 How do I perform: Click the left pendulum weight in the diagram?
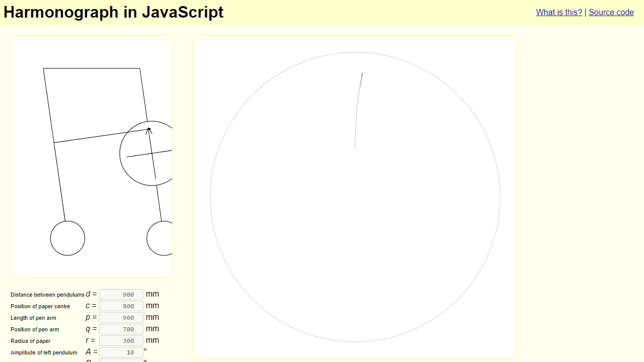point(67,238)
